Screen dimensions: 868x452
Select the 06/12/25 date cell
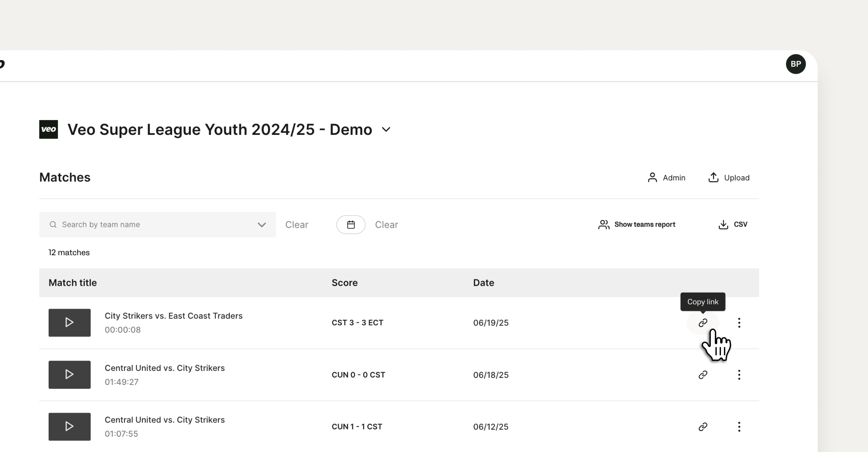click(x=491, y=427)
